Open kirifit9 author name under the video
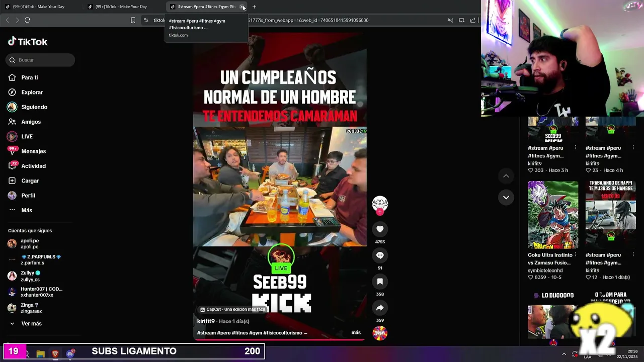 point(206,321)
